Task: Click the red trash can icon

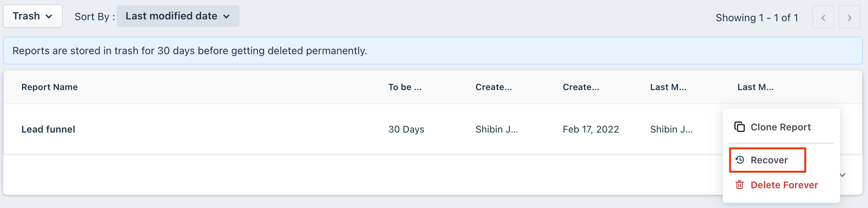Action: 739,185
